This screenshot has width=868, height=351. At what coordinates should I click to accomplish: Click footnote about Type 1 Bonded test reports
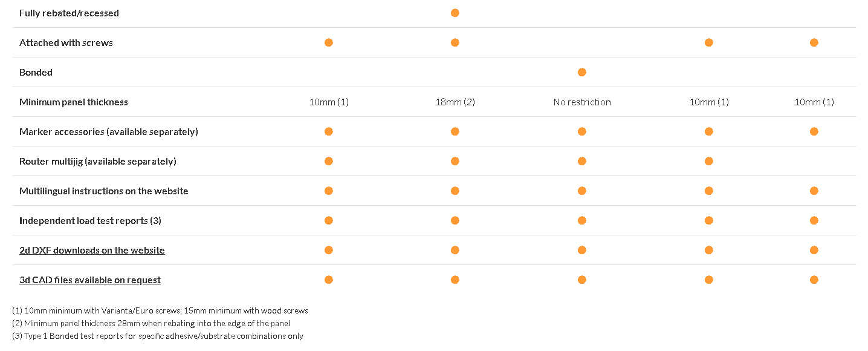[158, 336]
